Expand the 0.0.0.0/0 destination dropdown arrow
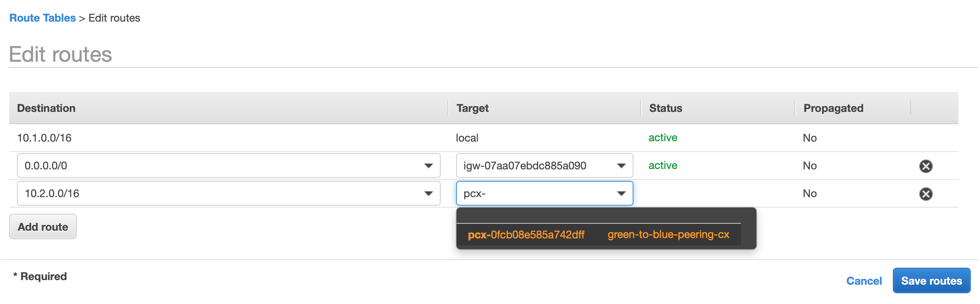 click(428, 166)
